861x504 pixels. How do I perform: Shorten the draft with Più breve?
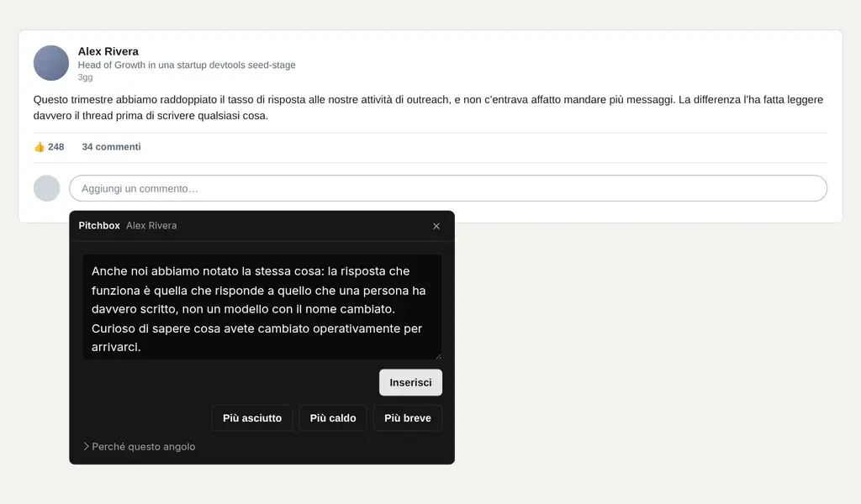click(x=408, y=417)
